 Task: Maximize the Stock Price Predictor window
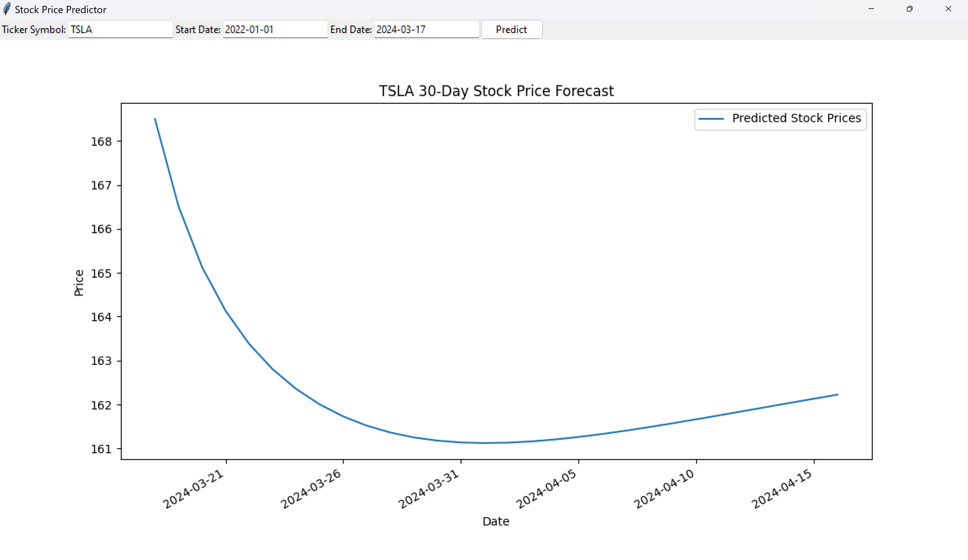[x=909, y=9]
